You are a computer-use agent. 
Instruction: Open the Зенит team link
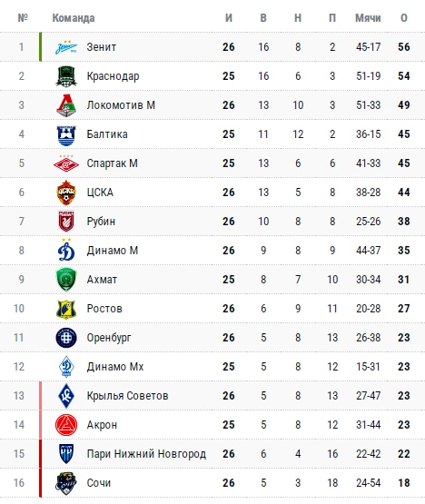[x=102, y=47]
